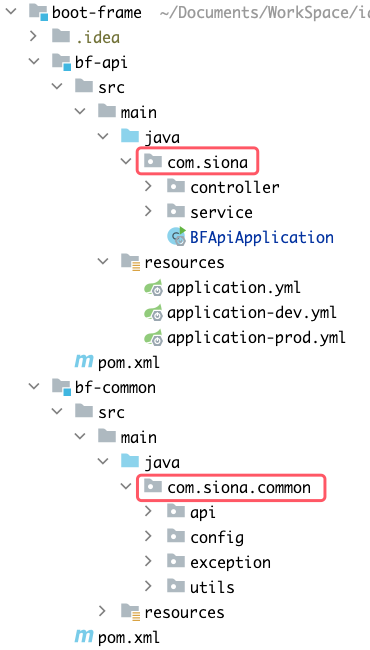The image size is (370, 650).
Task: Select the "bf-common" module name
Action: point(115,388)
